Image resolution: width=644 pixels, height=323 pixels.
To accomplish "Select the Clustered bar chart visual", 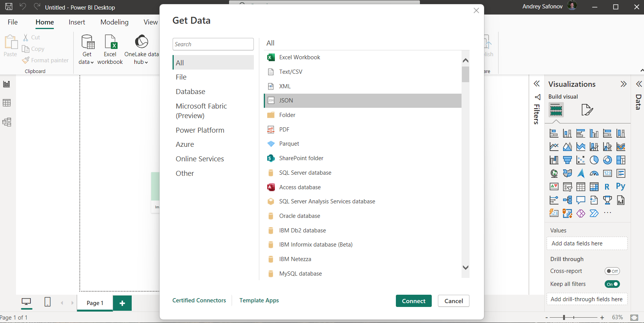I will tap(581, 133).
